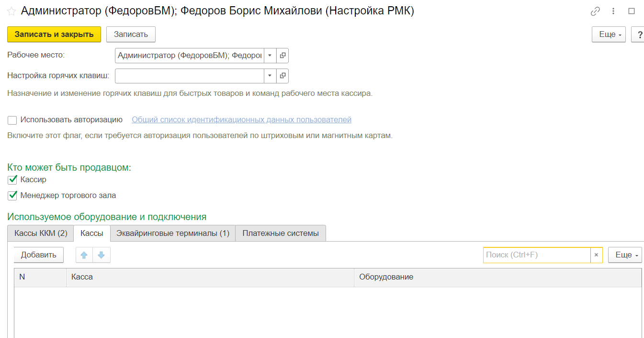The width and height of the screenshot is (644, 338).
Task: Open Общий список идентификационных данных пользователей link
Action: (241, 120)
